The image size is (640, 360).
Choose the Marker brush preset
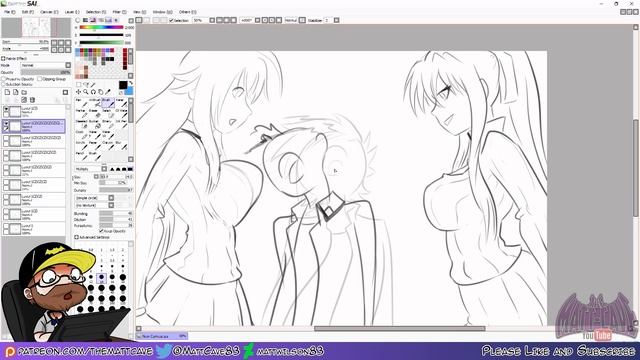81,113
